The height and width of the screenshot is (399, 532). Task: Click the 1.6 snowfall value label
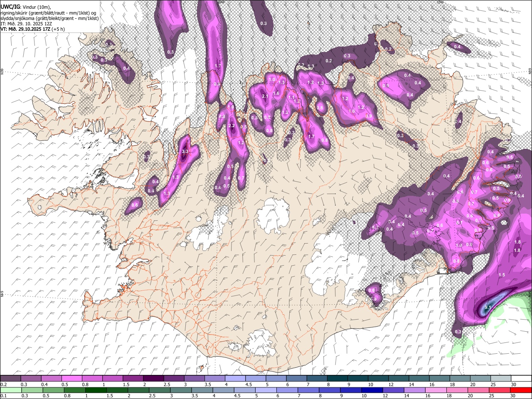pos(276,94)
